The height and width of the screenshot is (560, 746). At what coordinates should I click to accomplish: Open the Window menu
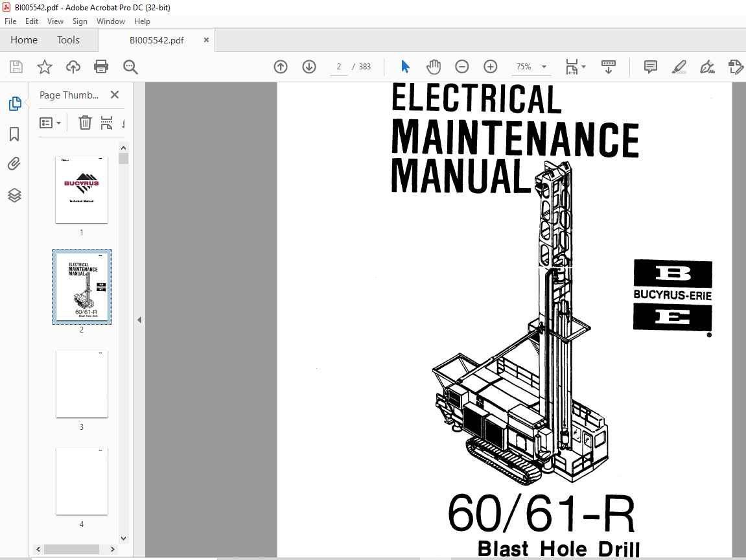111,21
